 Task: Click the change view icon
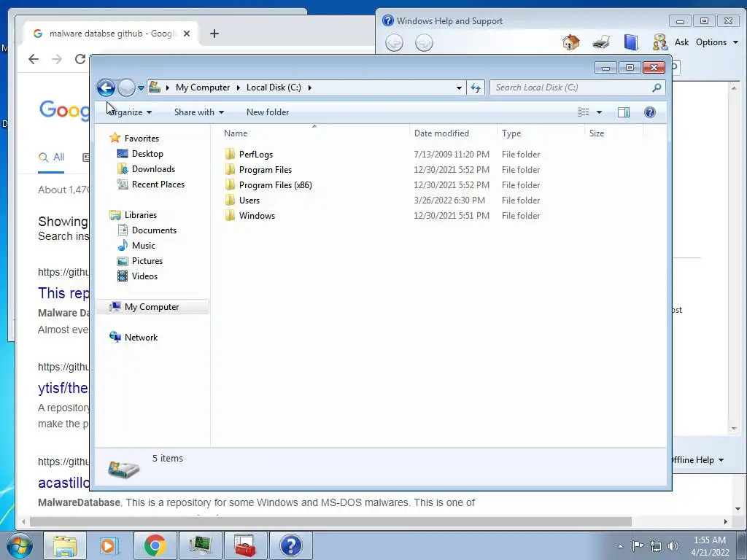[583, 112]
